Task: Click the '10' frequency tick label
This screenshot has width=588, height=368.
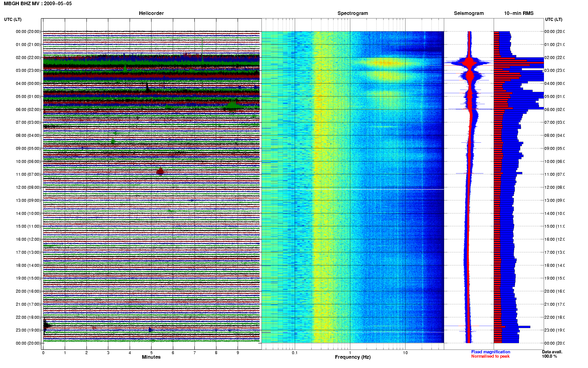Action: [405, 353]
